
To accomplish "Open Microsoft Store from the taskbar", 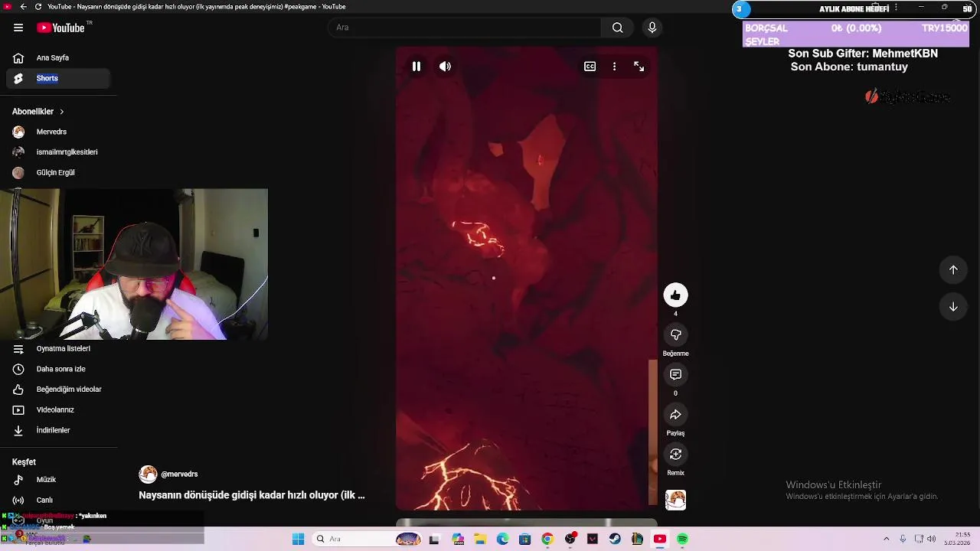I will point(524,539).
